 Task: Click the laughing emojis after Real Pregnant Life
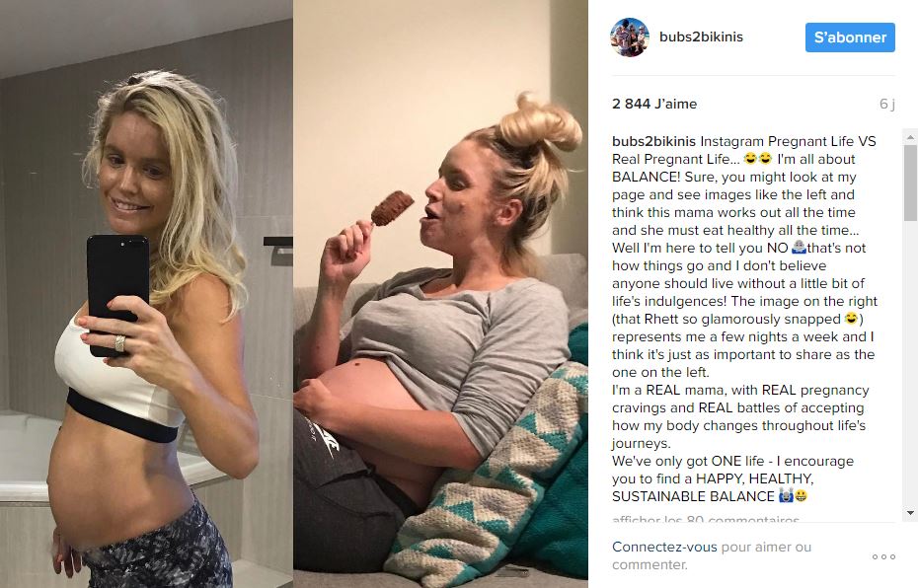757,159
